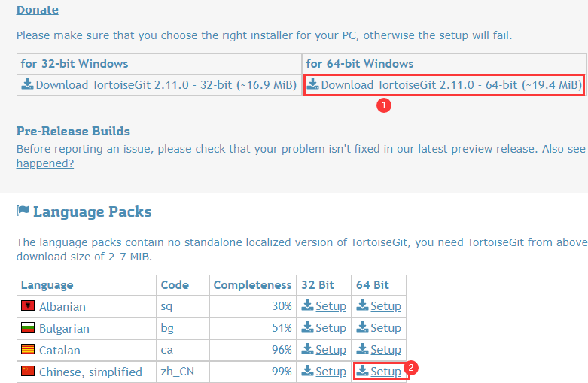Click download icon beside 32-bit TortoiseGit link

[27, 84]
